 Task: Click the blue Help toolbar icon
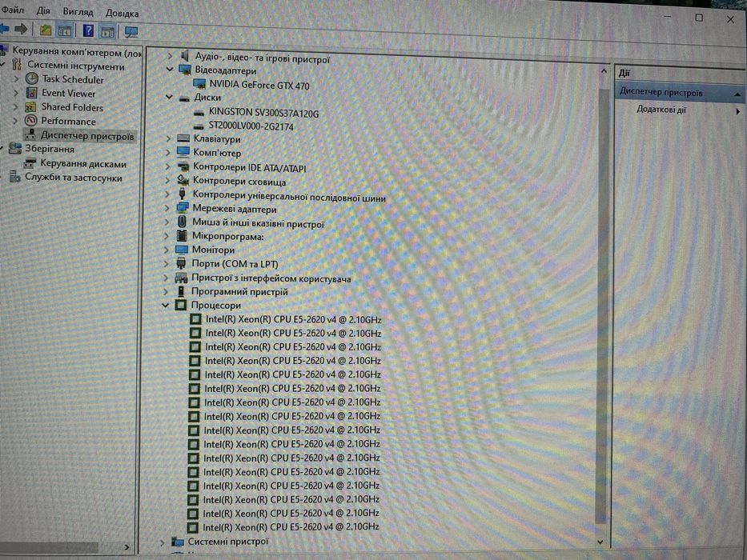(89, 31)
